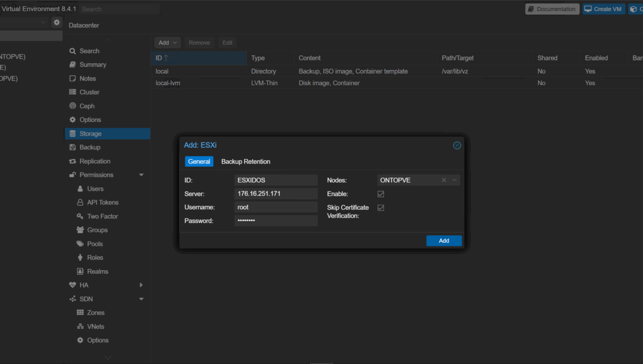Click the Roles figure icon
Screen dimensions: 643x364
(x=80, y=257)
